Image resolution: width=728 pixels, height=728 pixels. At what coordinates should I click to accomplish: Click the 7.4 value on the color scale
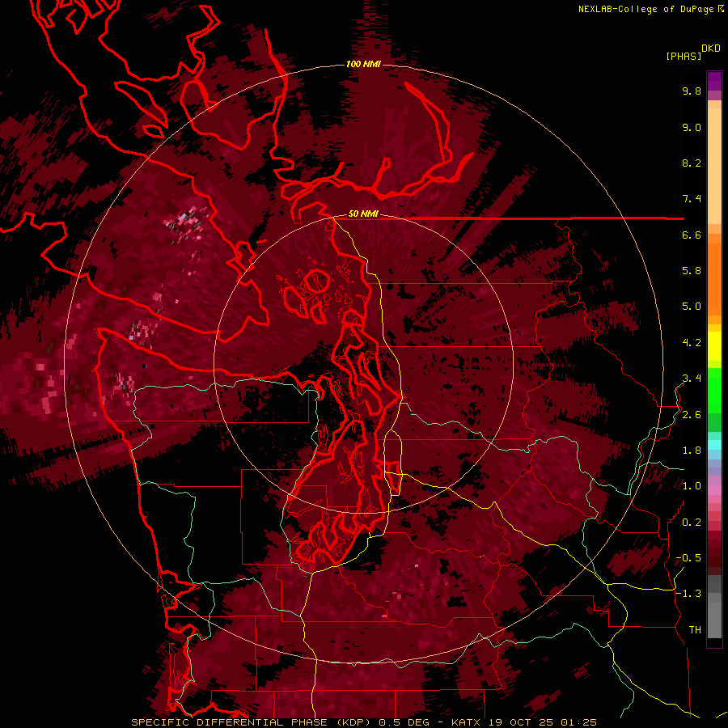point(692,199)
